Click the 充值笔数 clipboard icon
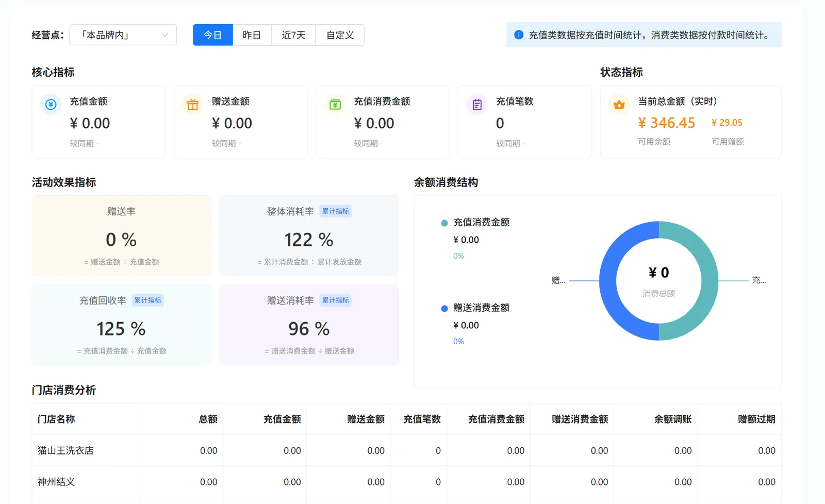The width and height of the screenshot is (825, 504). pyautogui.click(x=477, y=105)
